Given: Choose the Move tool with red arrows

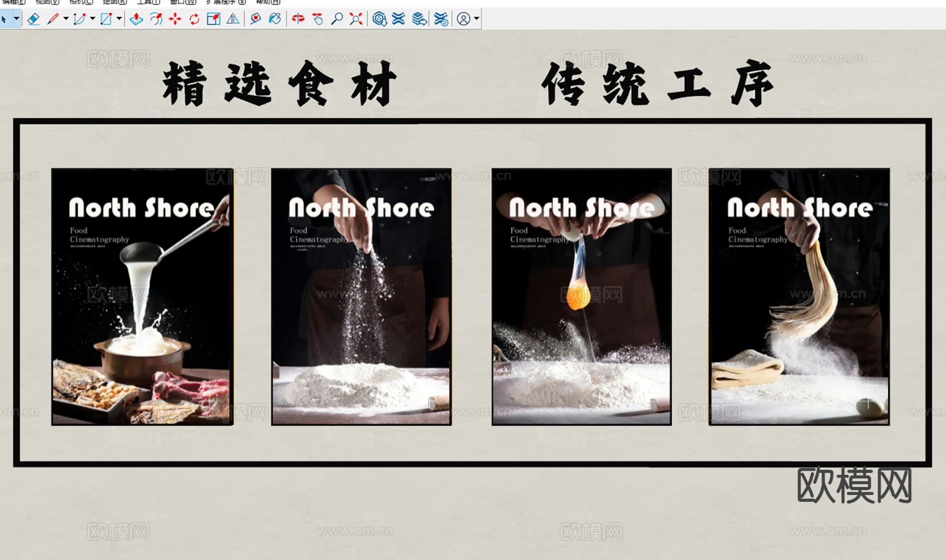Looking at the screenshot, I should [175, 19].
